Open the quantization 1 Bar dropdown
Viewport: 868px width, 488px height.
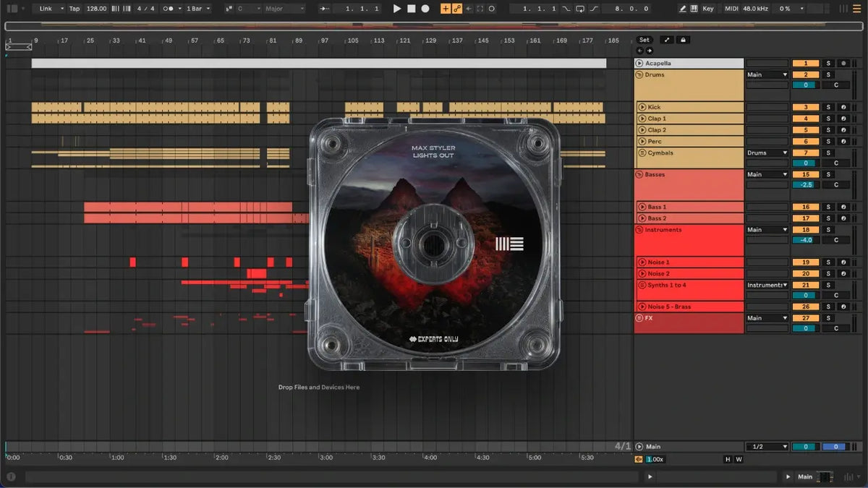(198, 9)
